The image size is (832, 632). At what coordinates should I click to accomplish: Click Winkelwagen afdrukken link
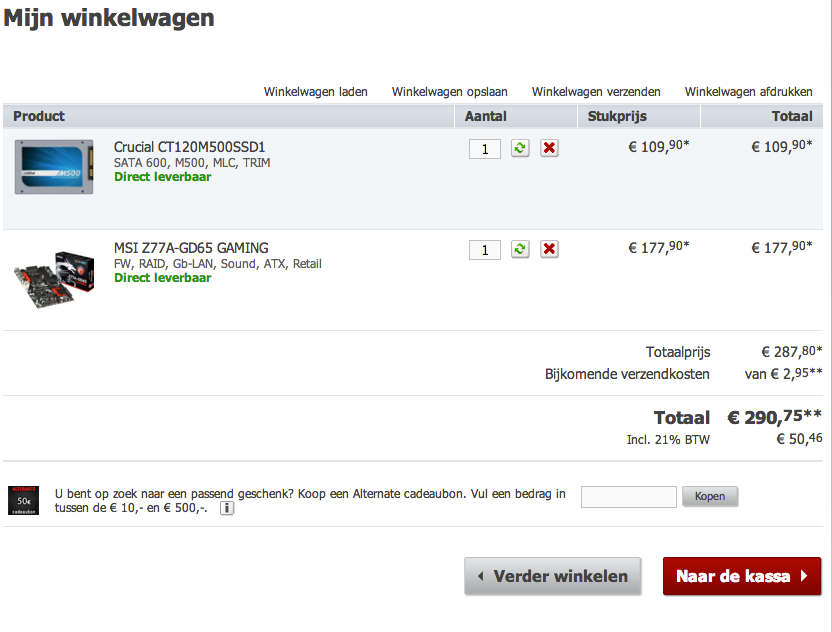click(x=748, y=92)
